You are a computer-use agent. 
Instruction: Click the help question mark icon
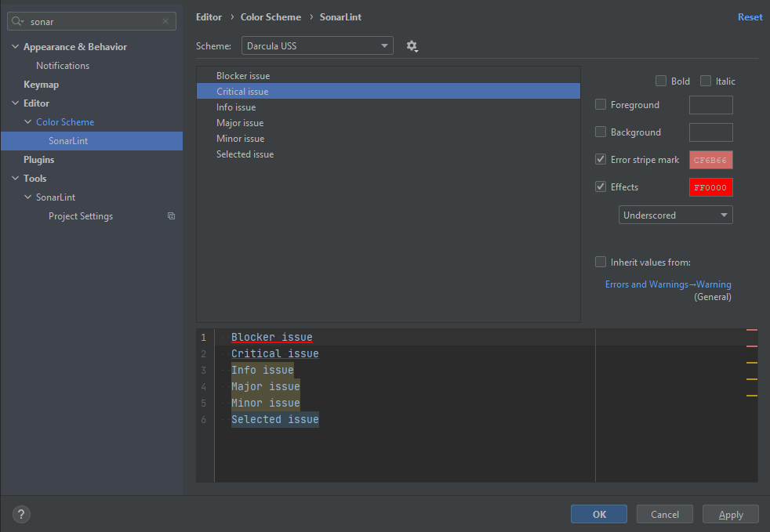point(21,515)
